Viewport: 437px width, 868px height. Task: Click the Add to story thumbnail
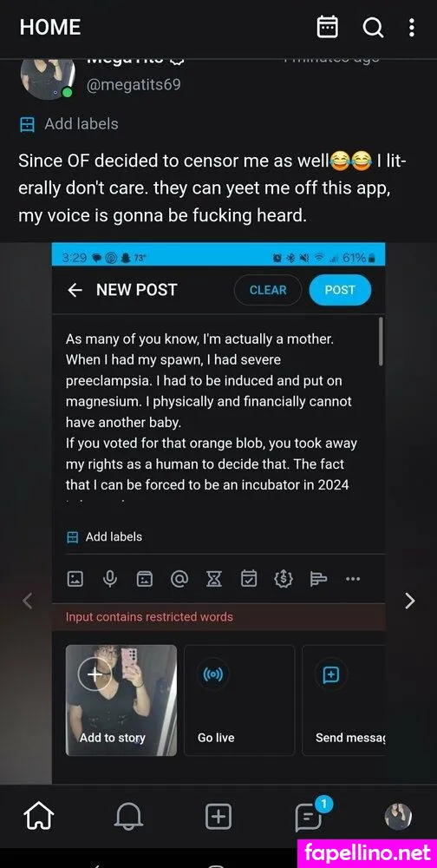pos(121,700)
